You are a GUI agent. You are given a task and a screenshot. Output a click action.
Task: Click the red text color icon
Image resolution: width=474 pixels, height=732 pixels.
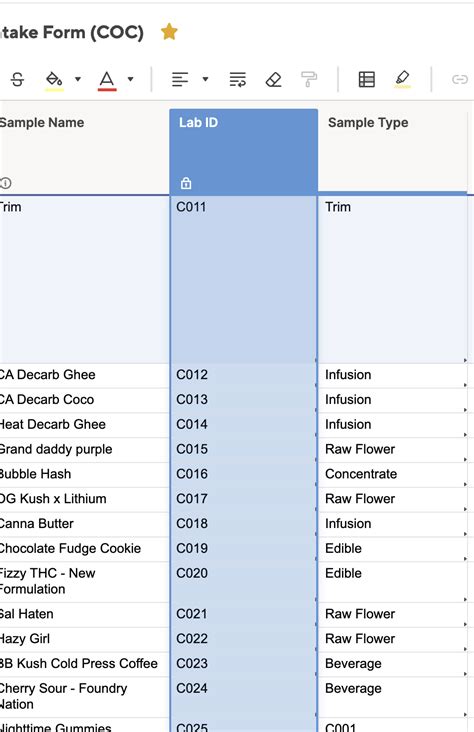tap(107, 80)
